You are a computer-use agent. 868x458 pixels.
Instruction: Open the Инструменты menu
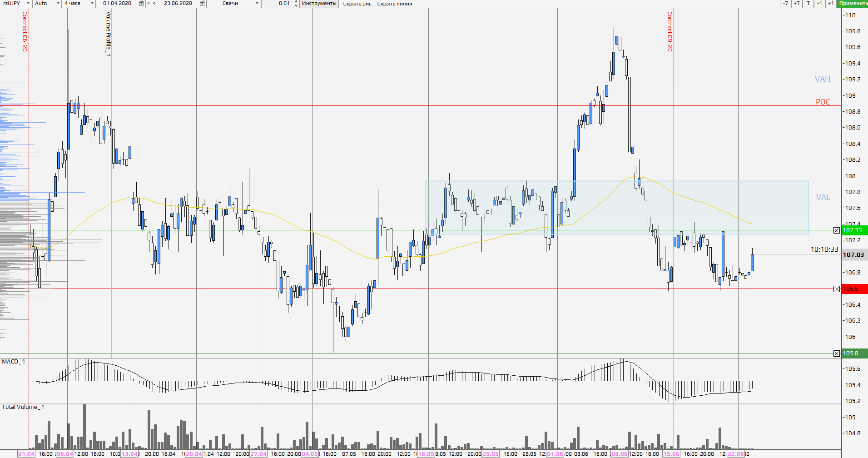(x=319, y=4)
